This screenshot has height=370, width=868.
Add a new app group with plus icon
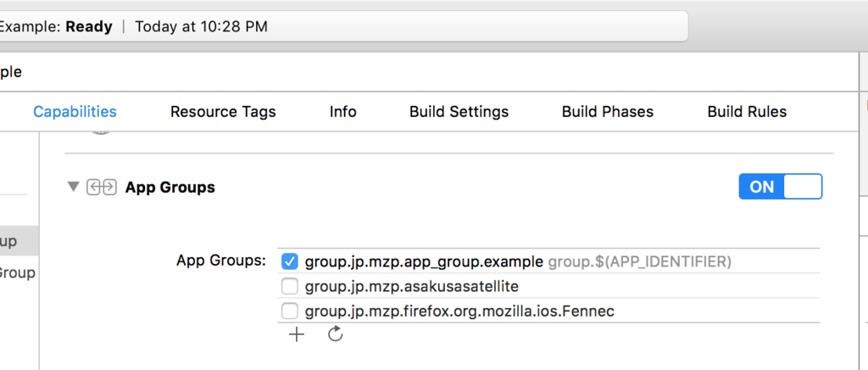pyautogui.click(x=296, y=334)
